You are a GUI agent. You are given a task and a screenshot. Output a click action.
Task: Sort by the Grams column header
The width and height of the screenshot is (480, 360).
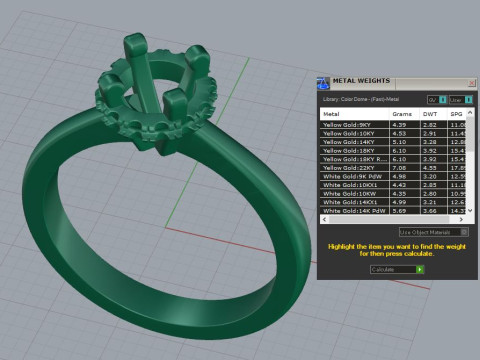pos(404,114)
